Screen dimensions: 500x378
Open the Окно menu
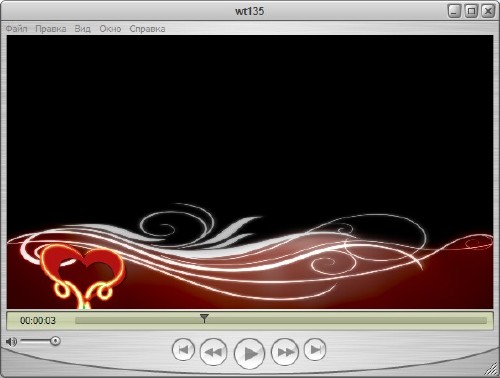(x=110, y=29)
